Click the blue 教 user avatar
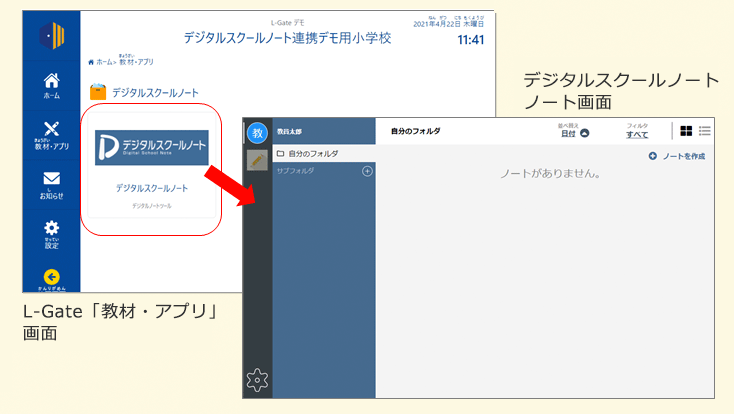734x414 pixels. (257, 133)
